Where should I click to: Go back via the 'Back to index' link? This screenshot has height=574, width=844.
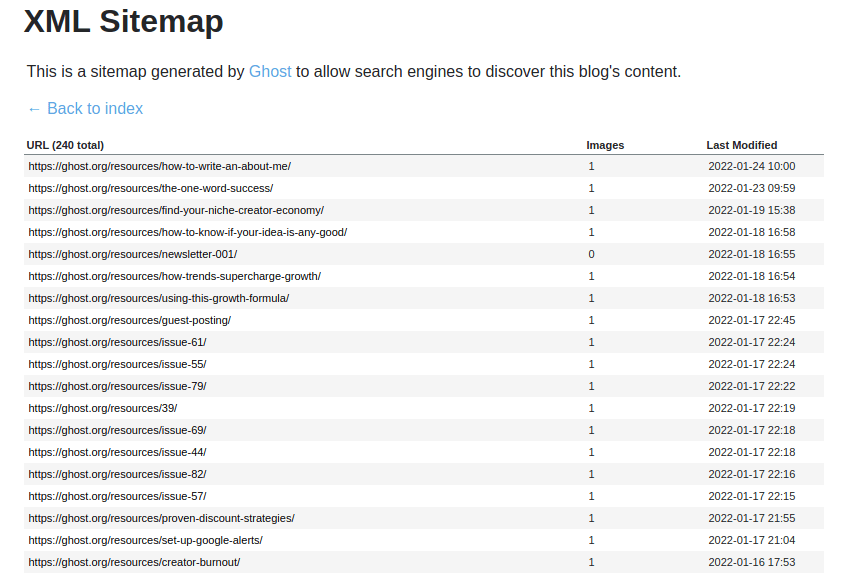tap(85, 109)
